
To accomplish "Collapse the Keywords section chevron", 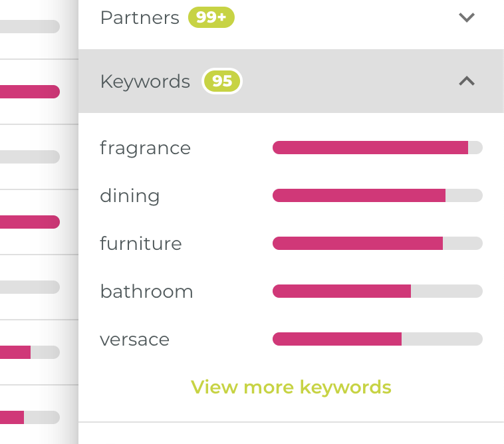I will pos(467,81).
